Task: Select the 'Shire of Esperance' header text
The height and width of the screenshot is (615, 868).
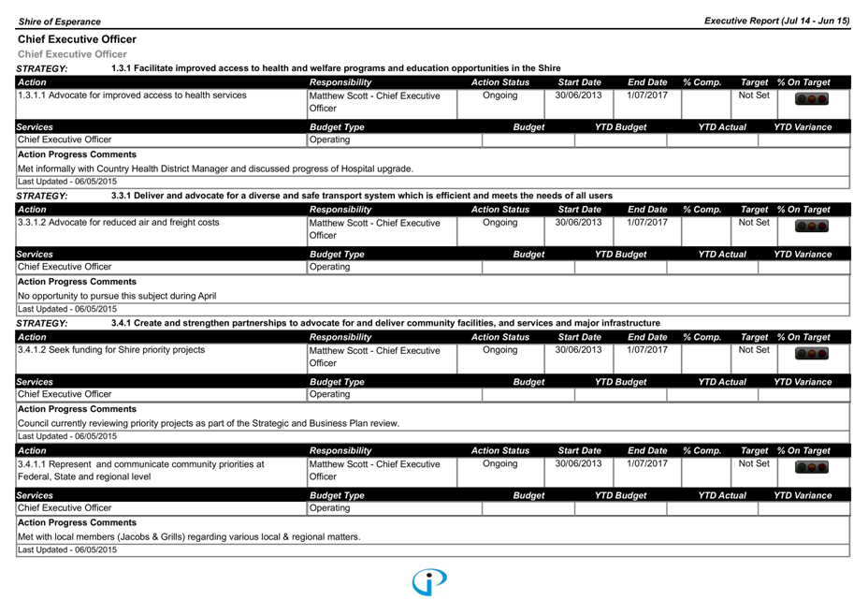Action: click(x=59, y=22)
